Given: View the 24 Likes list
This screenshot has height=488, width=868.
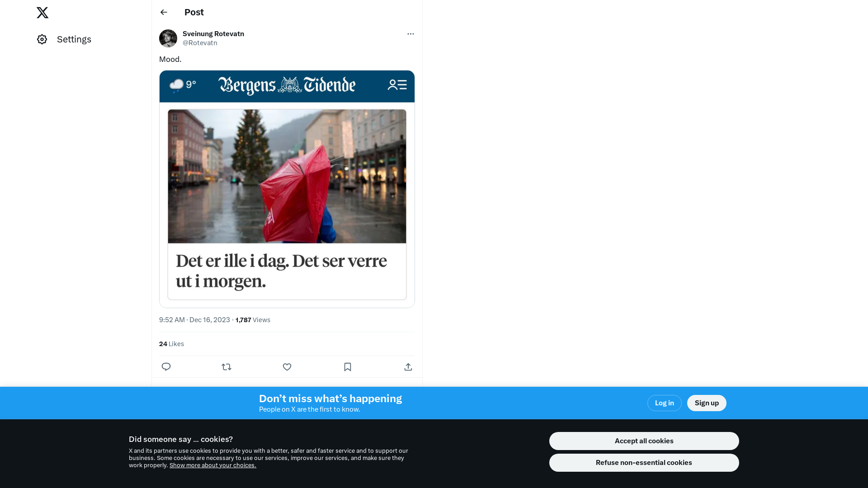Looking at the screenshot, I should 171,344.
